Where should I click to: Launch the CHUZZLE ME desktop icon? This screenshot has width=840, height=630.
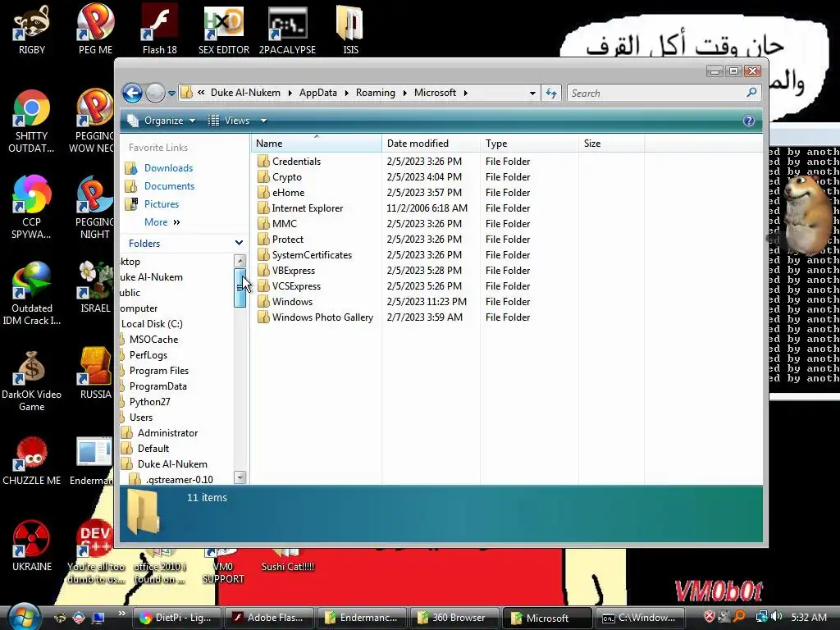[32, 461]
